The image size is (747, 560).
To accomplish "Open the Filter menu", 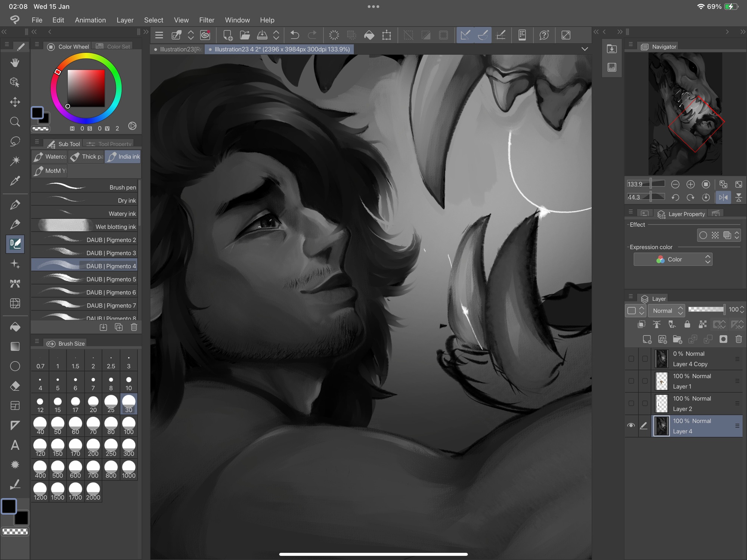I will click(207, 20).
